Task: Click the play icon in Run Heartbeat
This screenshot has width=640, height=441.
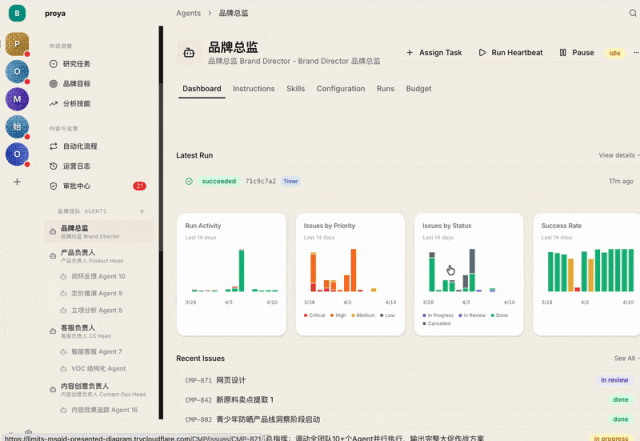Action: [482, 53]
